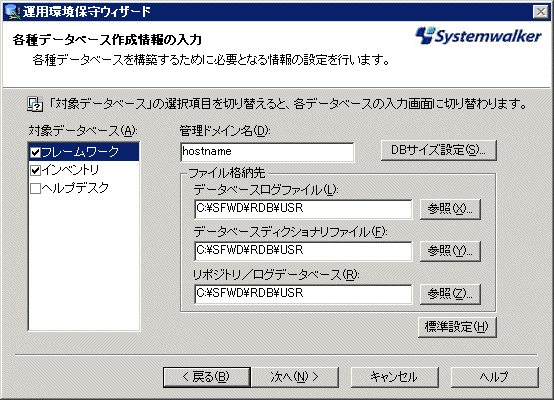The height and width of the screenshot is (400, 554).
Task: Click the wizard title bar app icon
Action: tap(12, 12)
